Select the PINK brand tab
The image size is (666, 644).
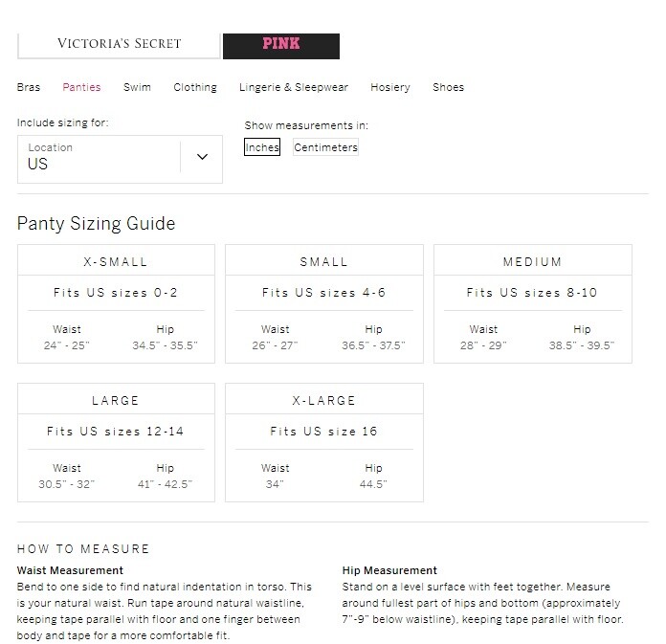280,46
